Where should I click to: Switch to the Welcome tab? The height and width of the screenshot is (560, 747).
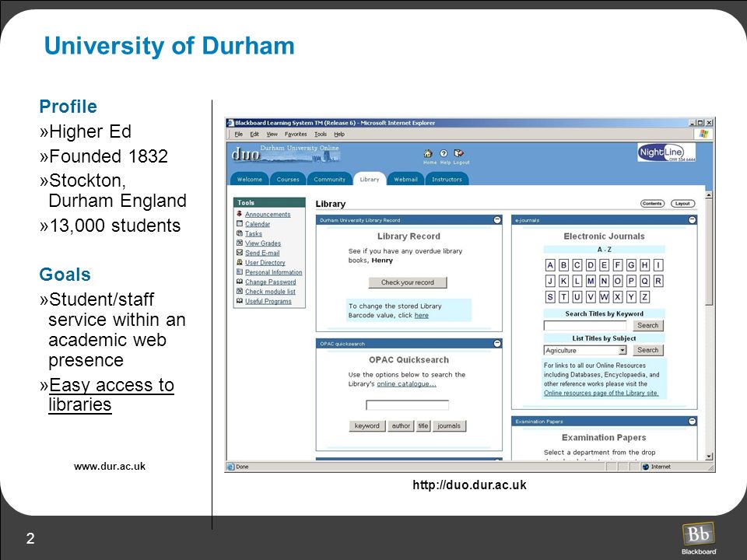(250, 179)
